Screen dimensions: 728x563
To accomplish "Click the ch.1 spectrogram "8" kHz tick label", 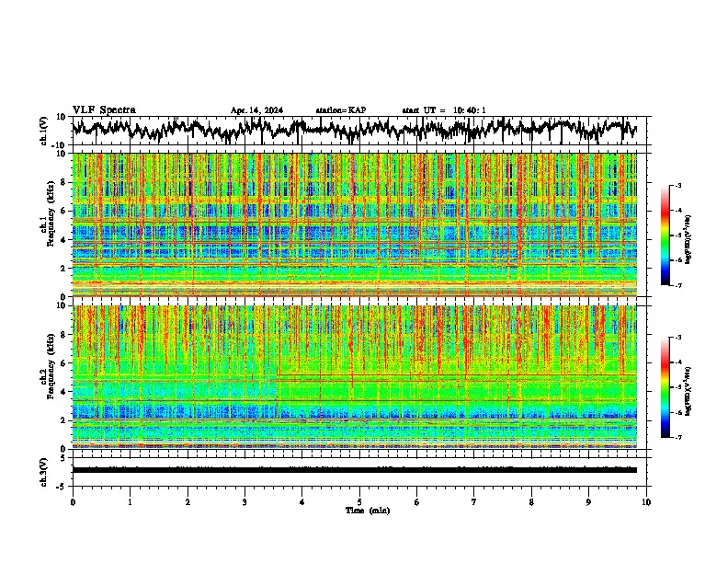I will (64, 182).
